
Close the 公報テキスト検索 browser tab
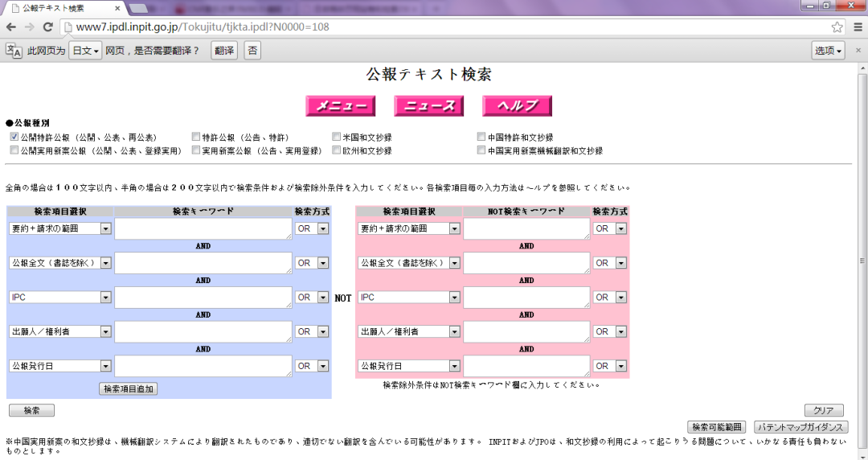[x=117, y=8]
